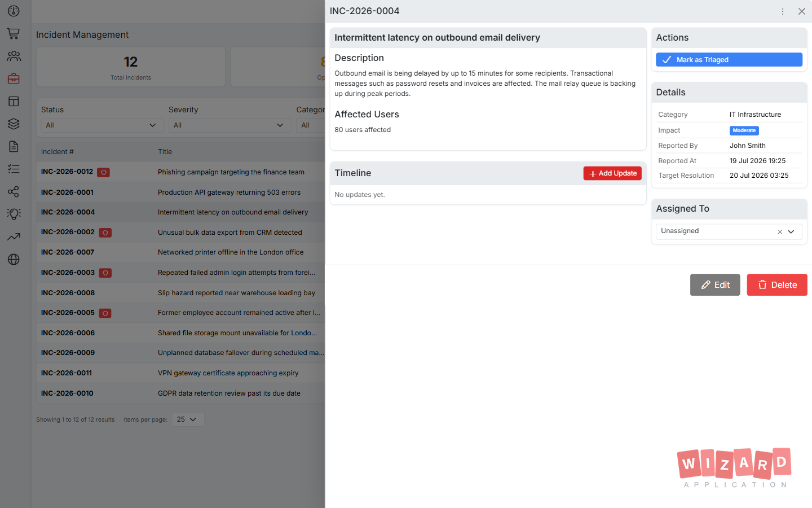Screen dimensions: 812x508
Task: Click Mark as Triaged button
Action: [x=729, y=60]
